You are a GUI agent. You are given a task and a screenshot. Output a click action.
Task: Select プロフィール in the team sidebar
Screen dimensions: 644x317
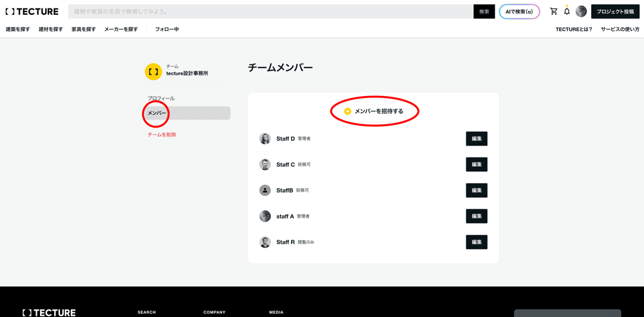tap(161, 99)
